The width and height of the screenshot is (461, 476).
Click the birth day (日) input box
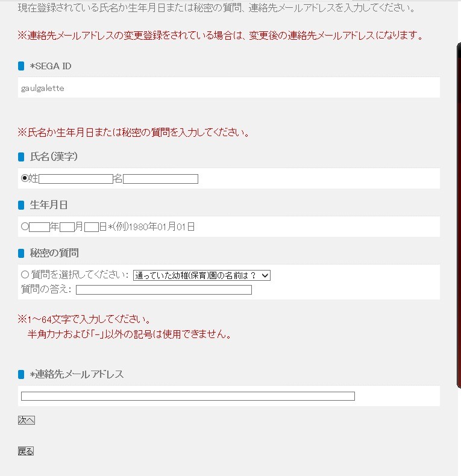92,227
